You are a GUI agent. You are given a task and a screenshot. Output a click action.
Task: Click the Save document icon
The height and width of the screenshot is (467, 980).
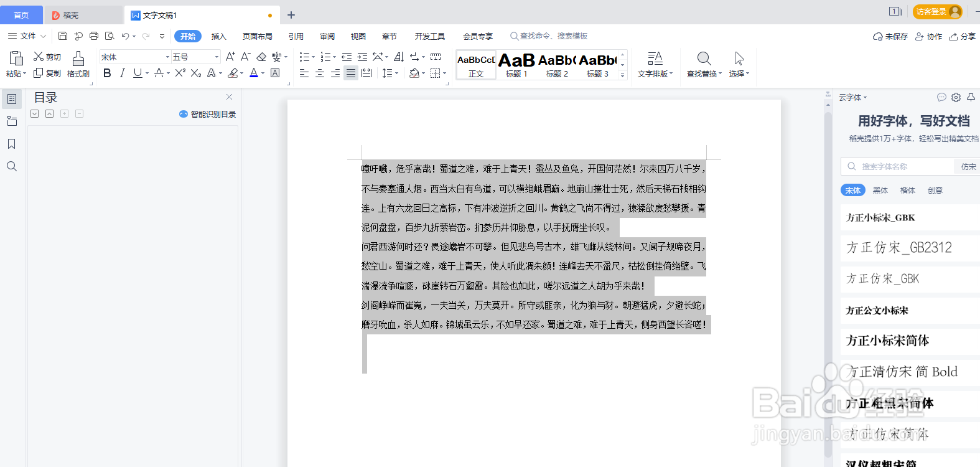63,36
